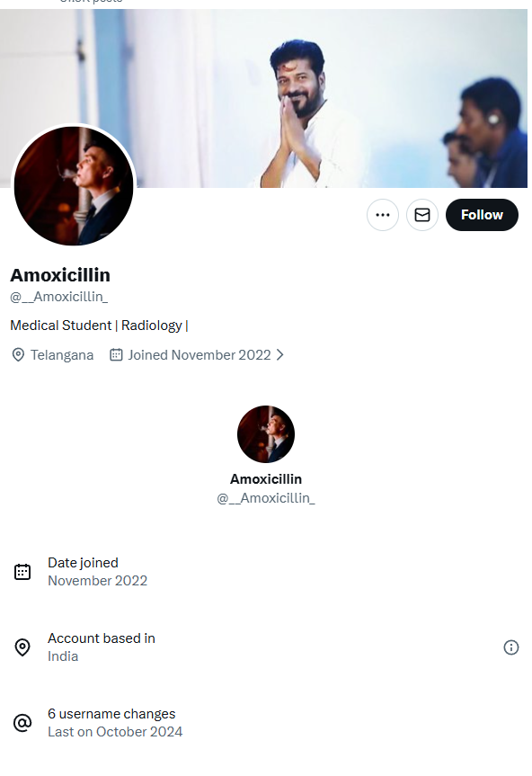Select the Account based in India row

pyautogui.click(x=266, y=647)
